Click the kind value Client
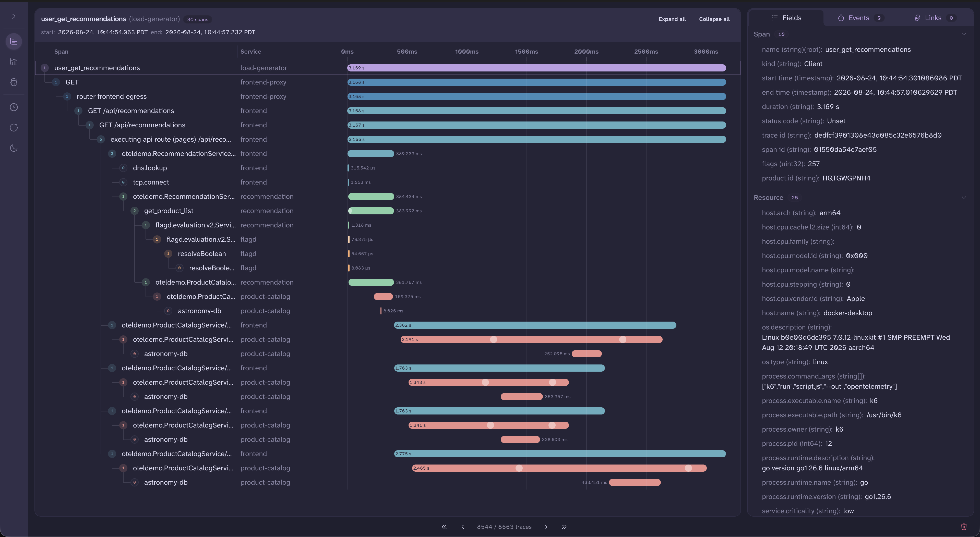The image size is (980, 537). tap(813, 64)
